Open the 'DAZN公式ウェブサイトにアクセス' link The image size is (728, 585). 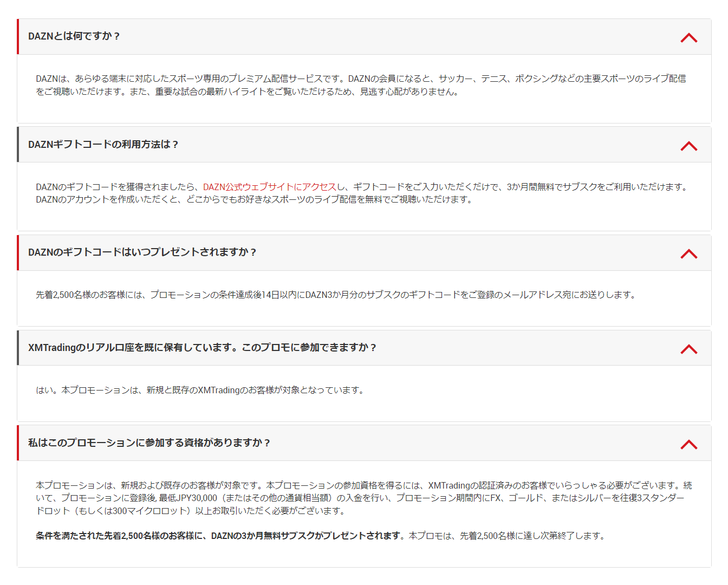click(x=270, y=187)
